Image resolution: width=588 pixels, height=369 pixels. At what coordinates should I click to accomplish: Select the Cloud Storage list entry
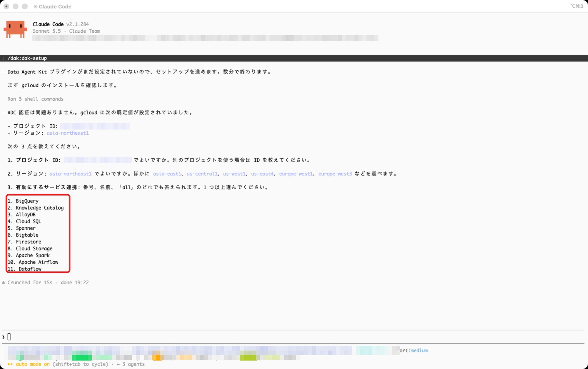(30, 248)
